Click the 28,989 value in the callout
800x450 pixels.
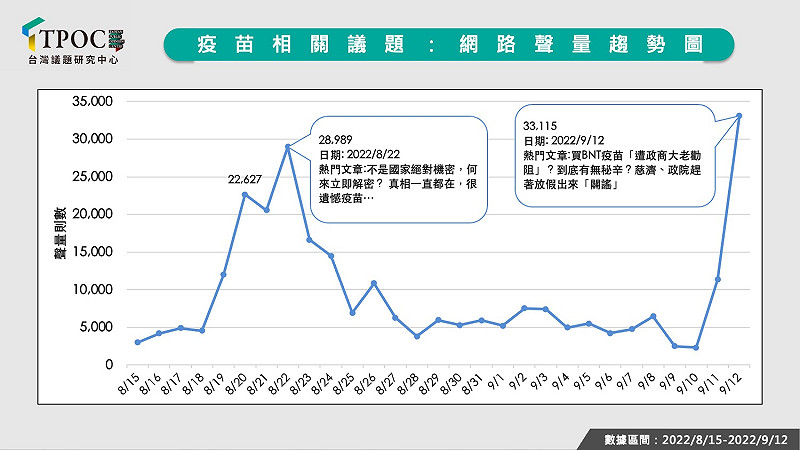(336, 140)
